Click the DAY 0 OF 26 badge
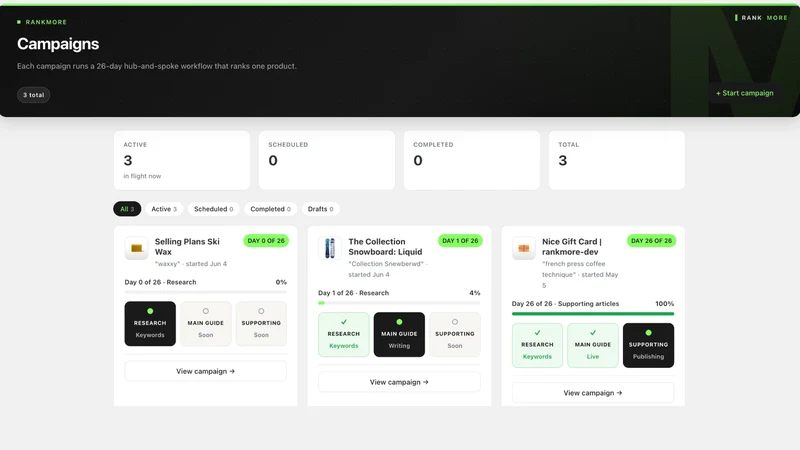This screenshot has width=800, height=450. click(x=266, y=241)
